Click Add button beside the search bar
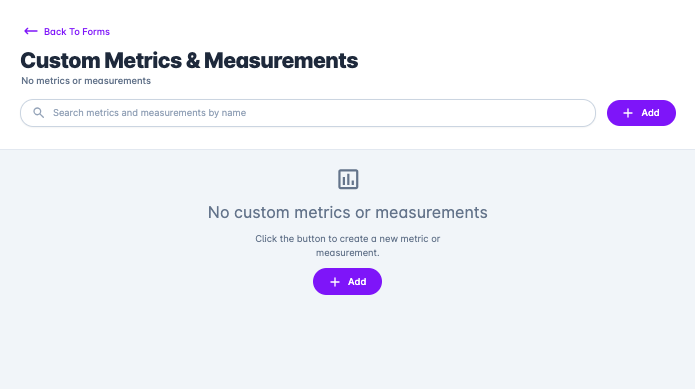The height and width of the screenshot is (389, 695). (641, 113)
